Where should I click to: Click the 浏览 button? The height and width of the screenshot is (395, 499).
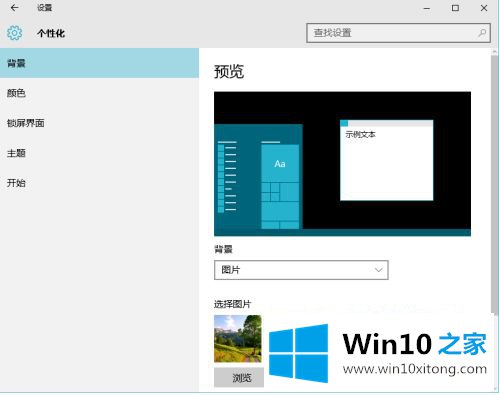[x=239, y=377]
